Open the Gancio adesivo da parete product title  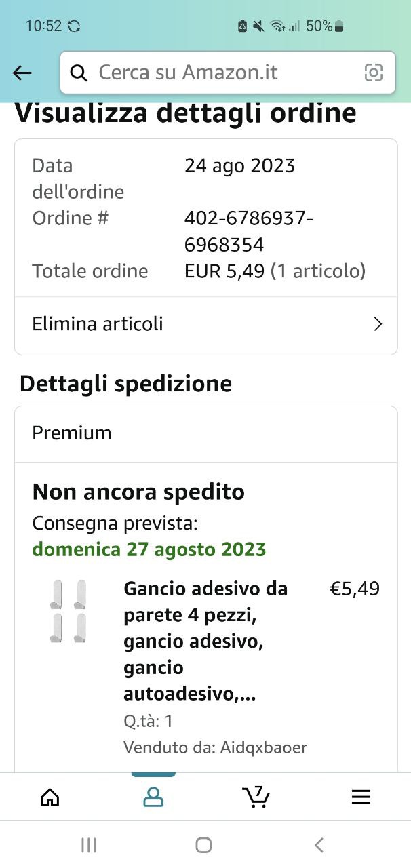tap(206, 642)
